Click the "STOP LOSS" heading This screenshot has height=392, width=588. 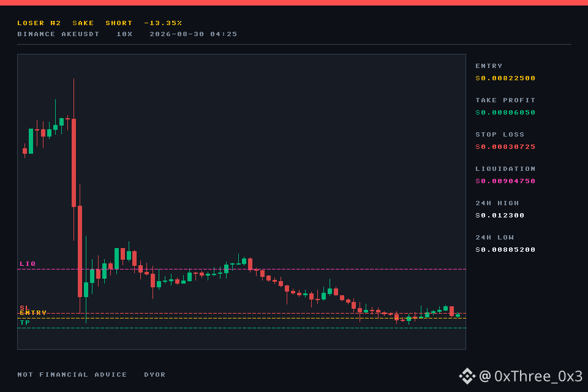(x=500, y=135)
